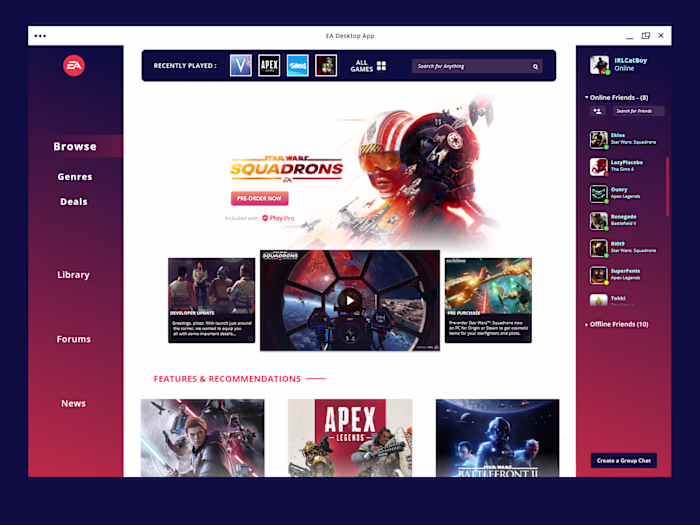
Task: Click the All Games label
Action: (x=362, y=66)
